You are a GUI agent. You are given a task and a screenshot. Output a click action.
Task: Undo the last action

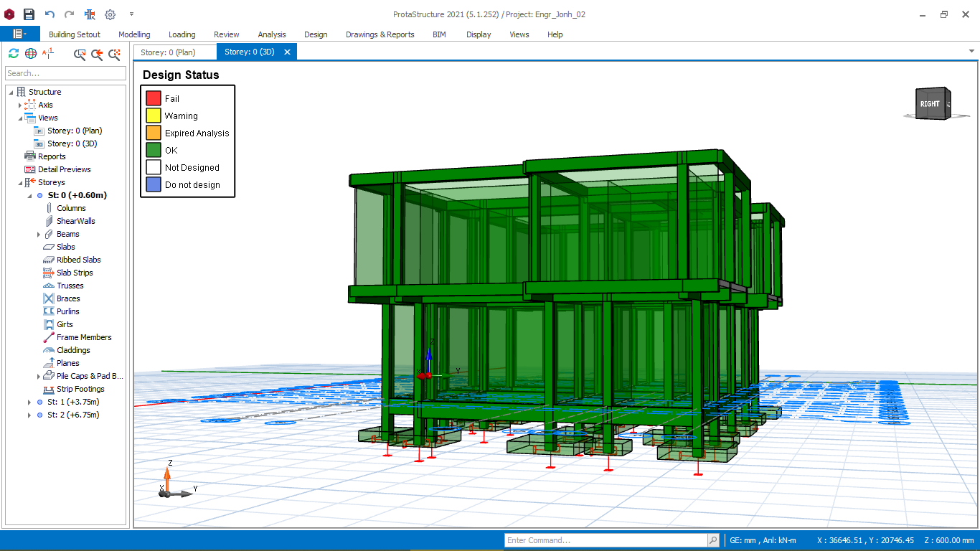pyautogui.click(x=50, y=14)
